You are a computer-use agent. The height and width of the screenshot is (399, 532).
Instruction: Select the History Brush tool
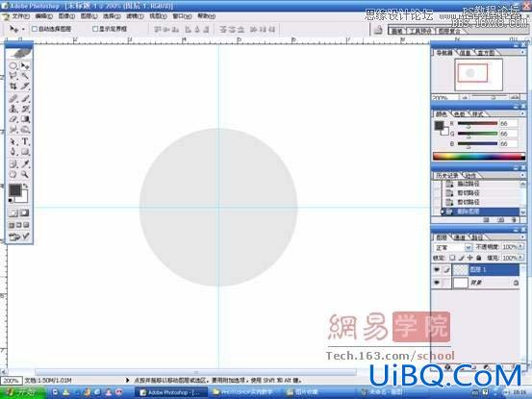25,109
